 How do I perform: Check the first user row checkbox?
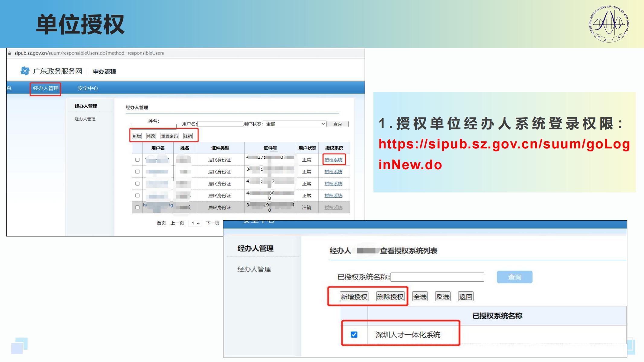[x=137, y=160]
